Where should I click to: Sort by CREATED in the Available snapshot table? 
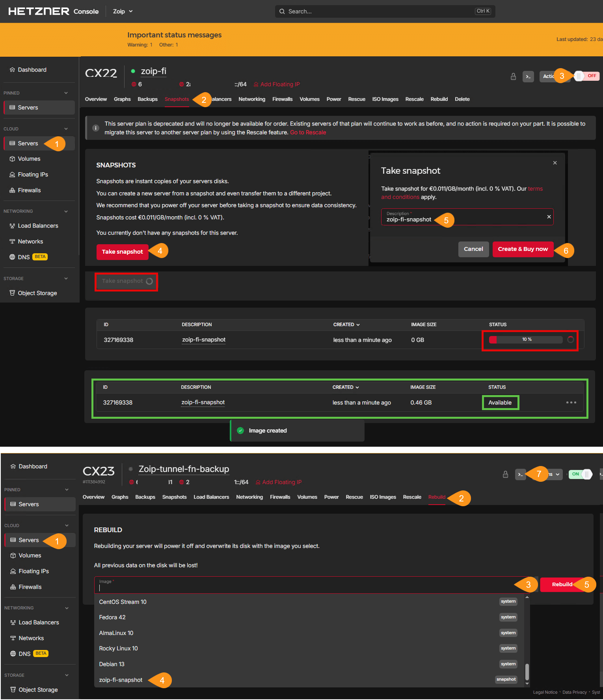pyautogui.click(x=346, y=387)
